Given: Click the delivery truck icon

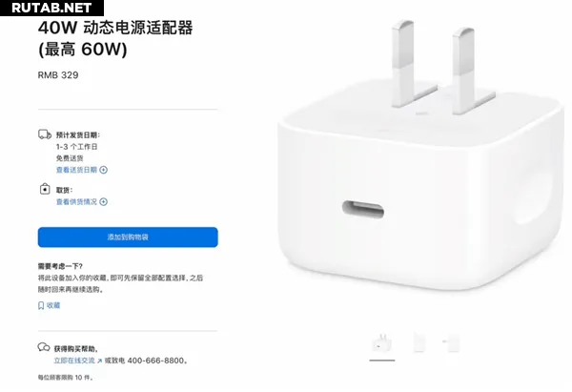Looking at the screenshot, I should click(45, 134).
